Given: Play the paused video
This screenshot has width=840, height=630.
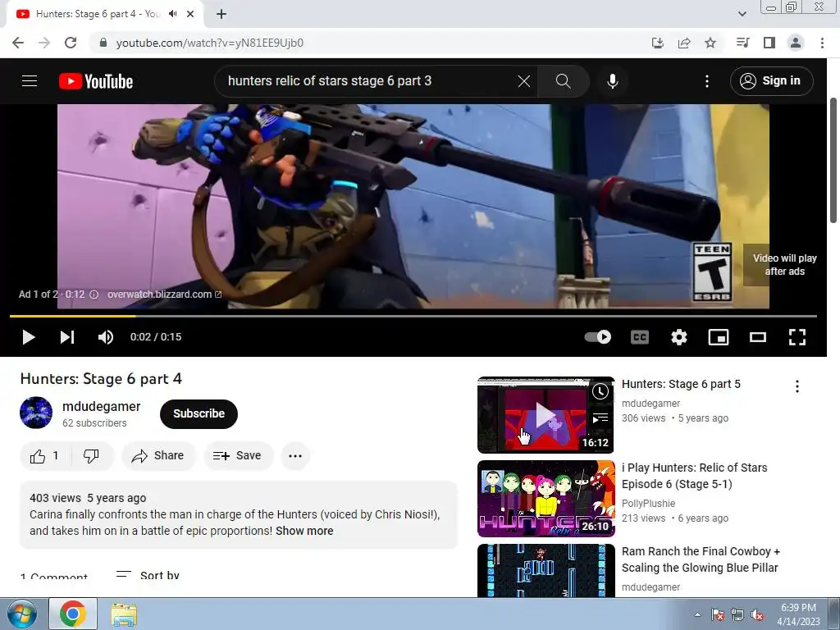Looking at the screenshot, I should (29, 337).
